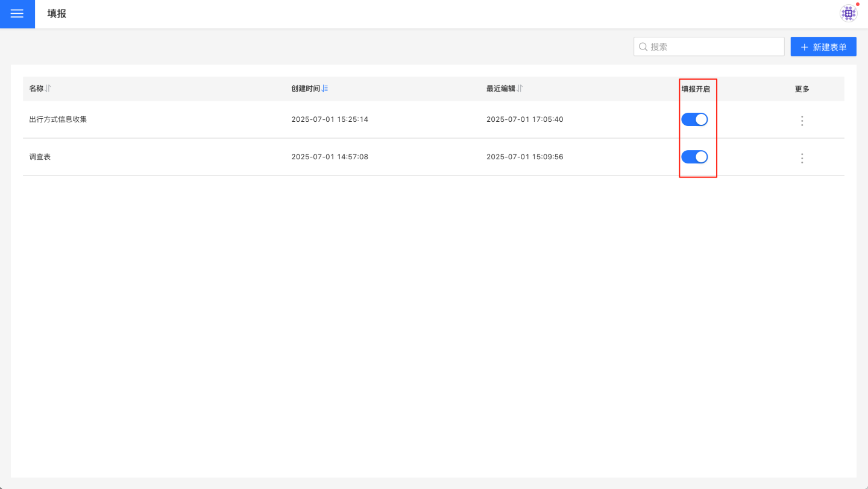Open the 调查表 form entry

40,157
